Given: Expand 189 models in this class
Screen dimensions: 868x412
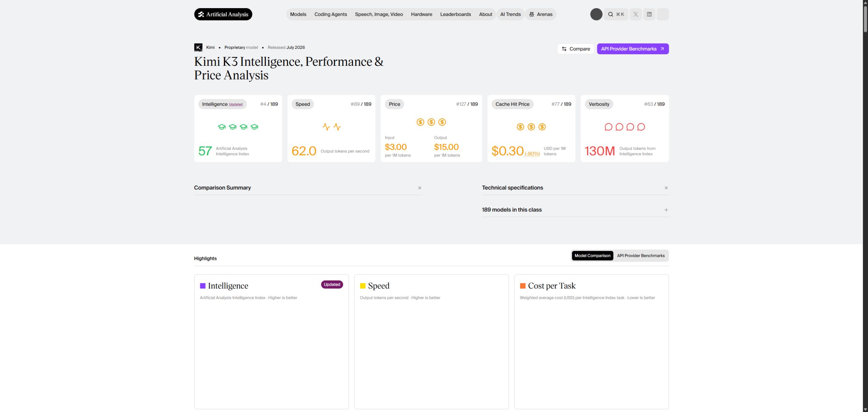Looking at the screenshot, I should [x=666, y=210].
